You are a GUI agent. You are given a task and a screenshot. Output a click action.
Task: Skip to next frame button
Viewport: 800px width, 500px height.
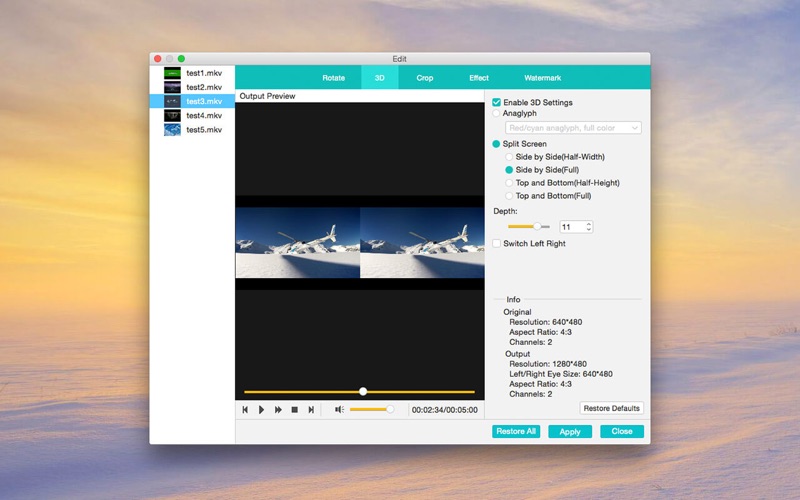click(311, 410)
